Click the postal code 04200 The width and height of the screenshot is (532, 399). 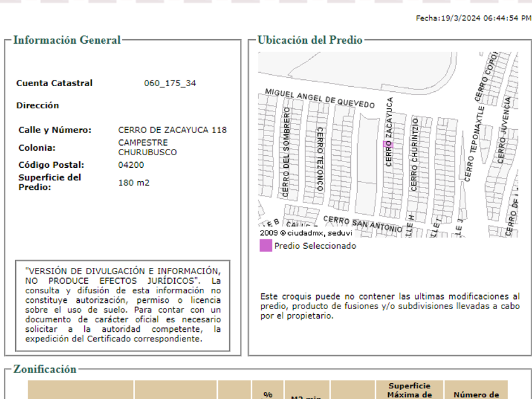131,165
